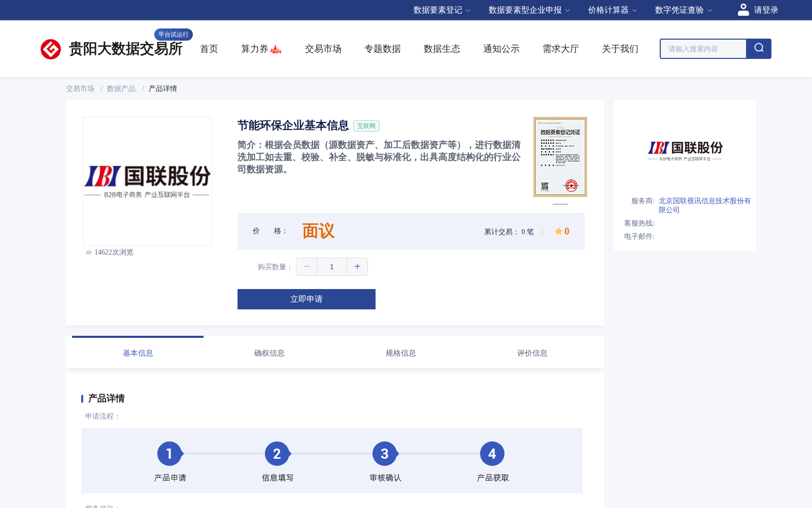This screenshot has height=508, width=812.
Task: Click the 立即申请 button
Action: [x=307, y=299]
